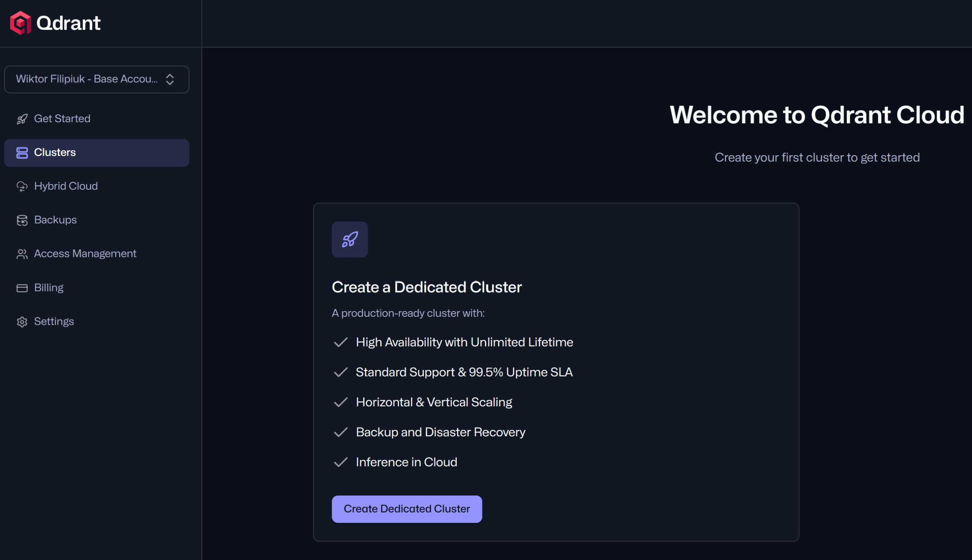Click the 'Create a Dedicated Cluster' heading
The image size is (972, 560).
coord(427,287)
